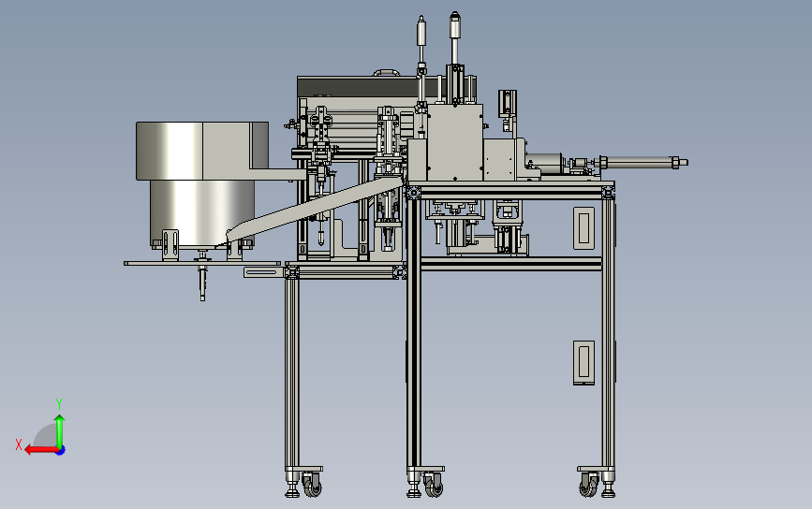Select the upper rectangular panel on right frame
The width and height of the screenshot is (812, 509).
coord(583,227)
